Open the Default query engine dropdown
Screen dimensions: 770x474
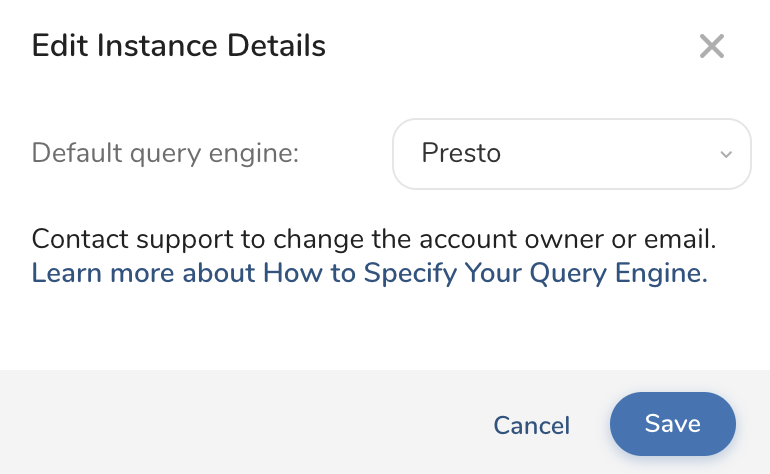571,154
